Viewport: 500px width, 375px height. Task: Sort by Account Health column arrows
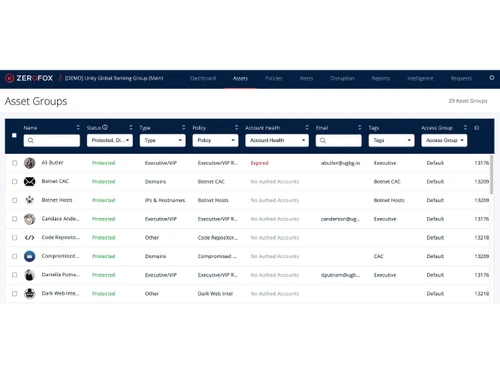[x=307, y=127]
